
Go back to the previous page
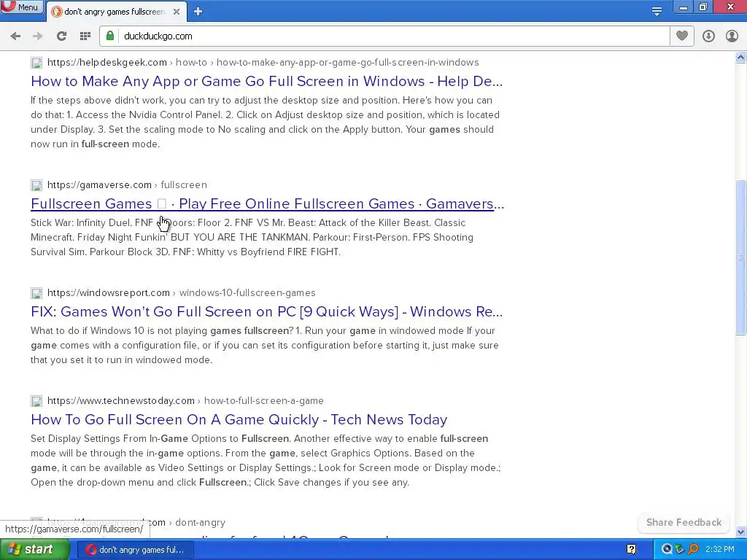(15, 36)
